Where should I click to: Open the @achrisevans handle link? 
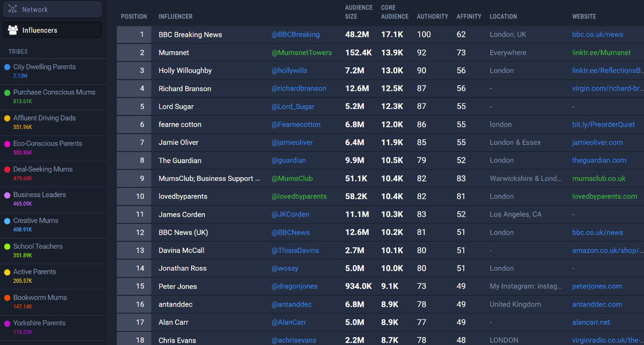click(293, 340)
